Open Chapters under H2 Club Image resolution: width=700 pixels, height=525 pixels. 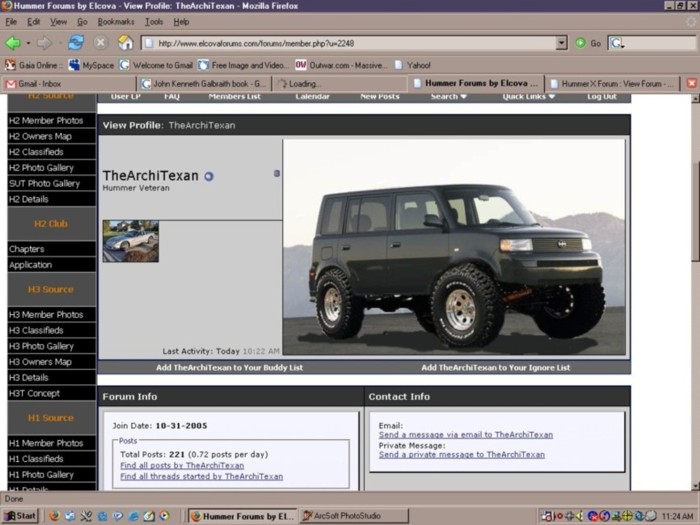[x=51, y=249]
